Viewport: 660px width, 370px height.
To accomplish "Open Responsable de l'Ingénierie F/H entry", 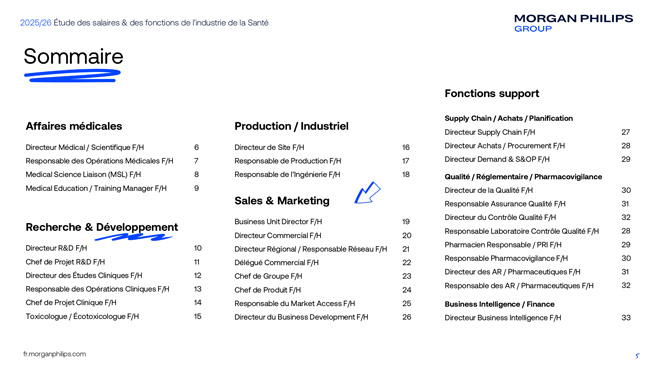I will tap(287, 174).
